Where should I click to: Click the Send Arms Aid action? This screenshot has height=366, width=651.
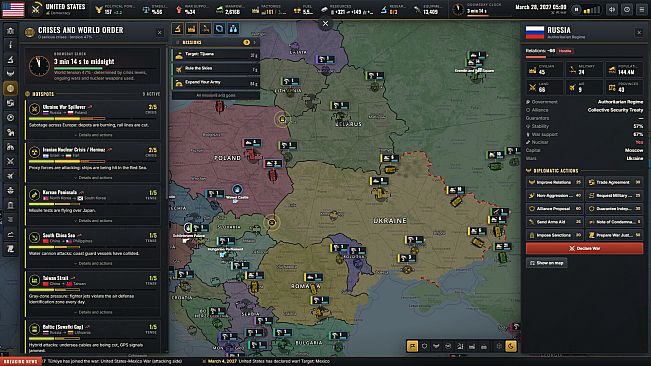555,222
